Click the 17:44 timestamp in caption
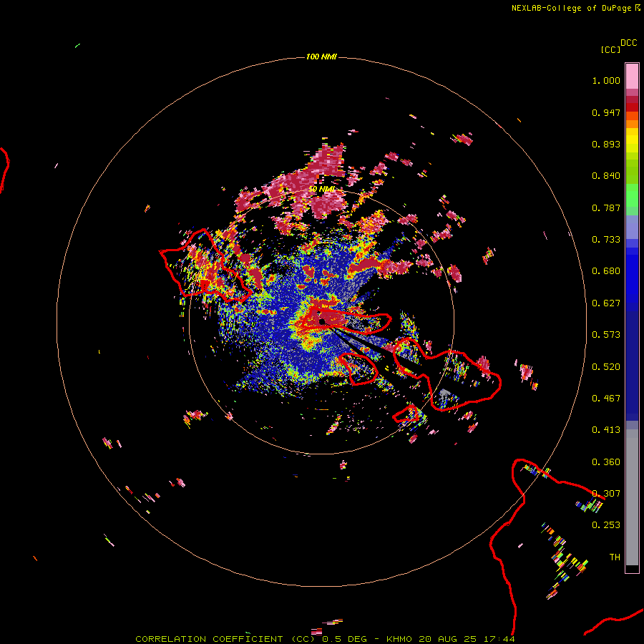Image resolution: width=644 pixels, height=644 pixels. [x=500, y=639]
